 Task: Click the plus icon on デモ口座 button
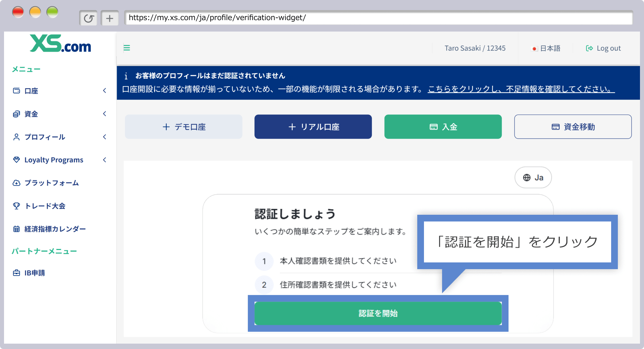[166, 127]
